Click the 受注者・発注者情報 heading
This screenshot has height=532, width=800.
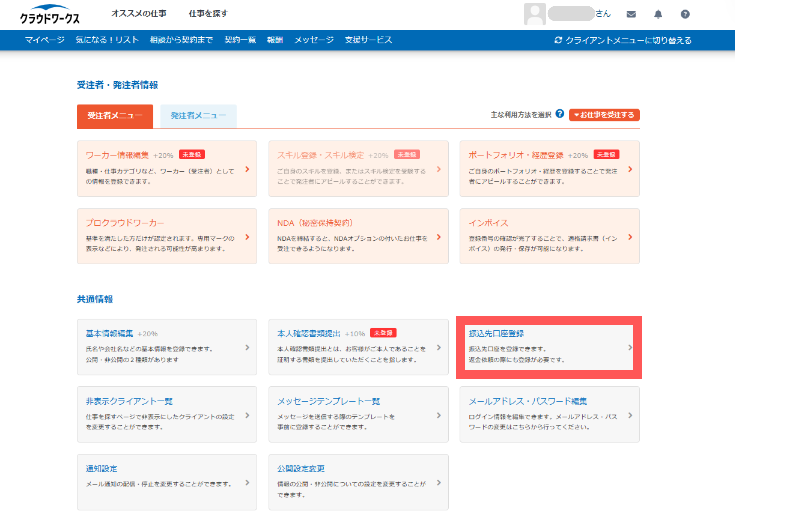(118, 84)
